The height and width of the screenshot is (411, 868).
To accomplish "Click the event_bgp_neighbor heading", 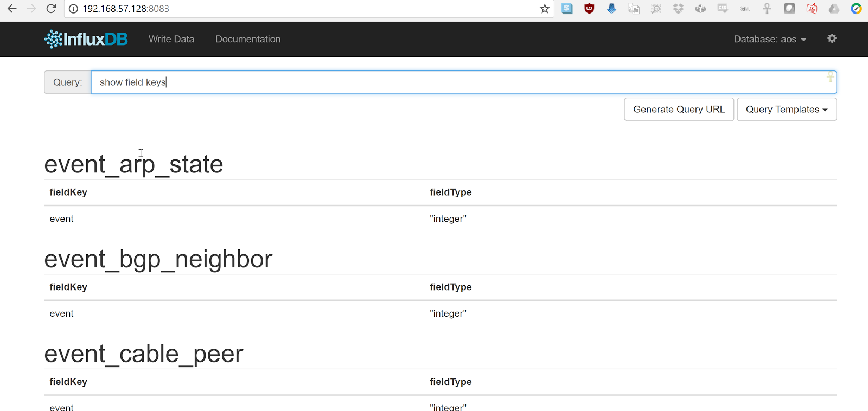I will (x=158, y=259).
